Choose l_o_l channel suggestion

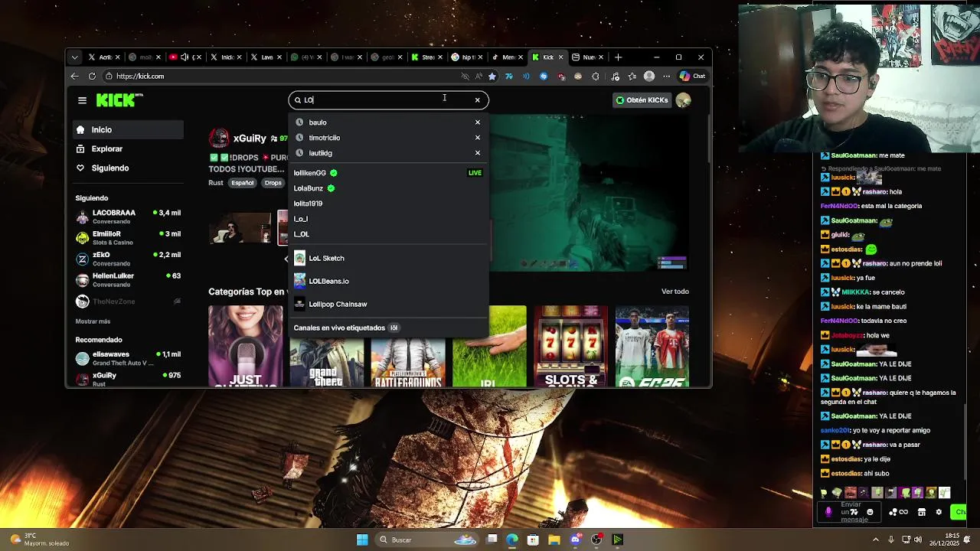tap(388, 219)
